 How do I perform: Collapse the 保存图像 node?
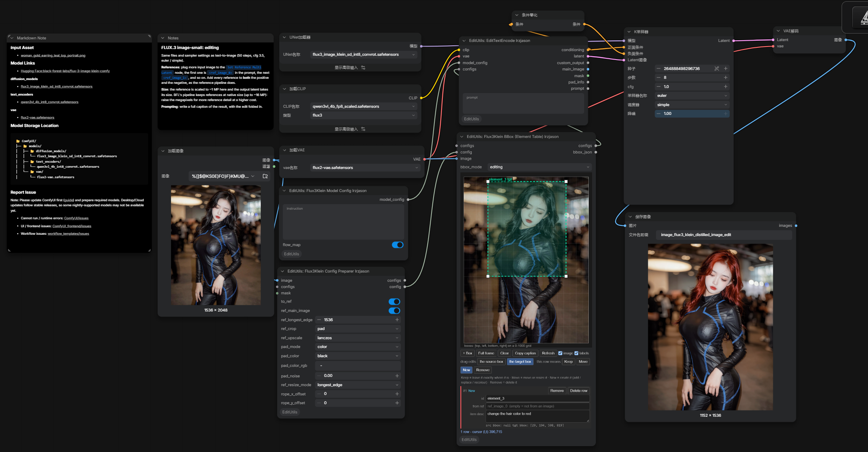[x=630, y=217]
